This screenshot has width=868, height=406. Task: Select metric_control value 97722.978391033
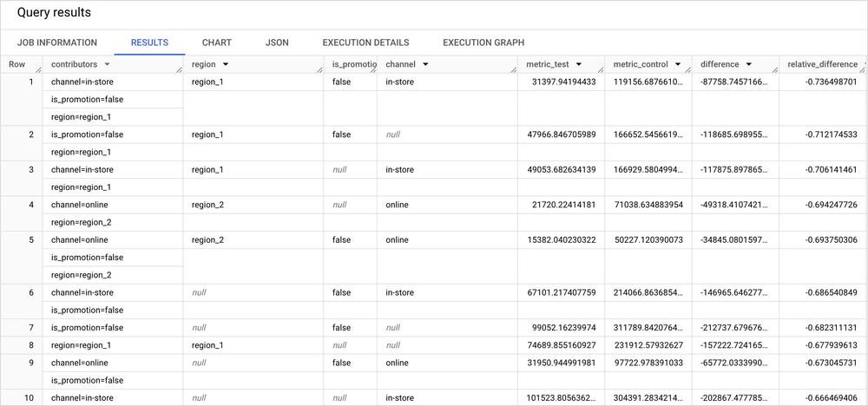[648, 363]
